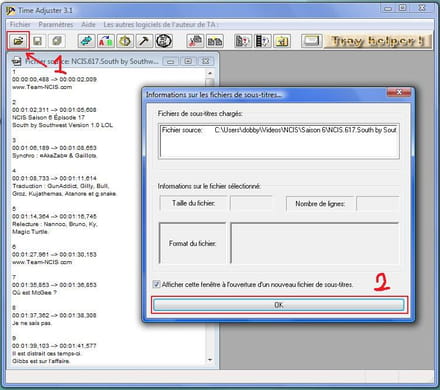Click timecode 00:01:02,311 of entry 2
The image size is (440, 390).
pos(30,110)
